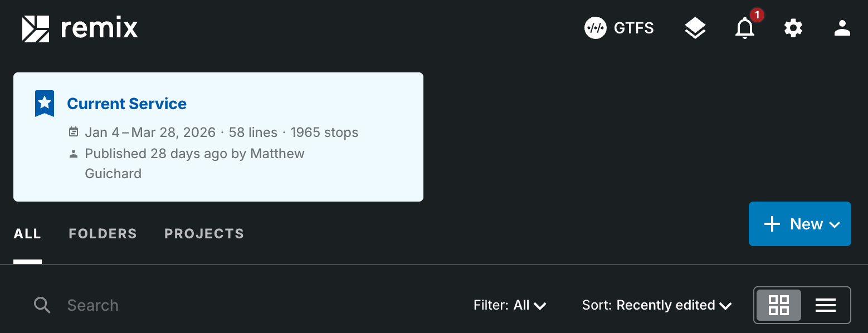The height and width of the screenshot is (333, 868).
Task: Click the bookmark star on Current Service
Action: (44, 104)
